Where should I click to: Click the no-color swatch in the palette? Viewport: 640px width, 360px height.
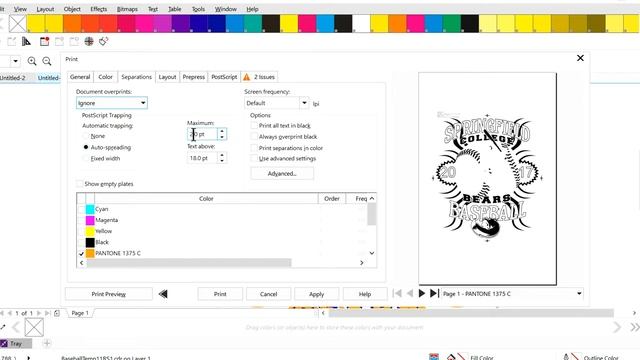18,24
